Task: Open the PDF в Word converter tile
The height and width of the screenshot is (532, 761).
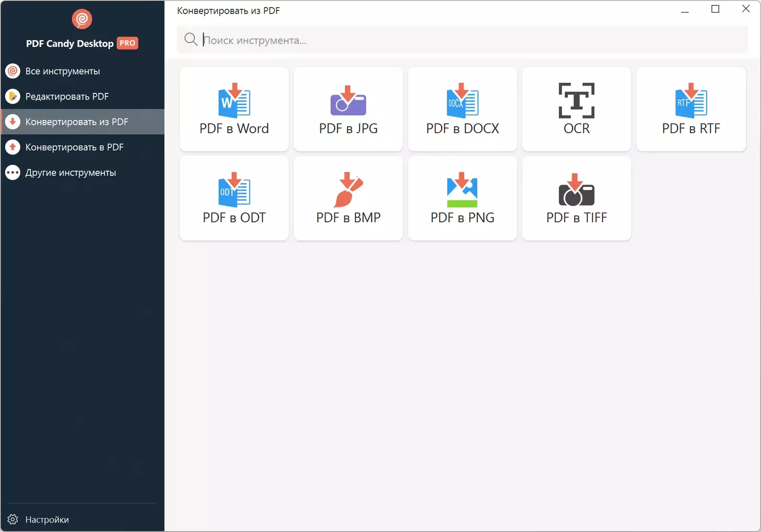Action: pos(234,109)
